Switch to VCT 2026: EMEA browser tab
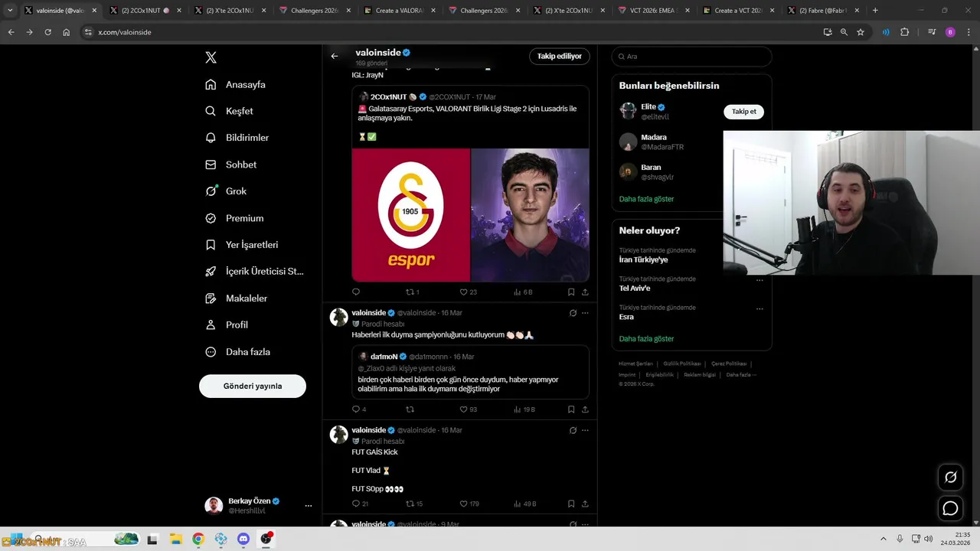Viewport: 980px width, 551px height. [x=652, y=11]
